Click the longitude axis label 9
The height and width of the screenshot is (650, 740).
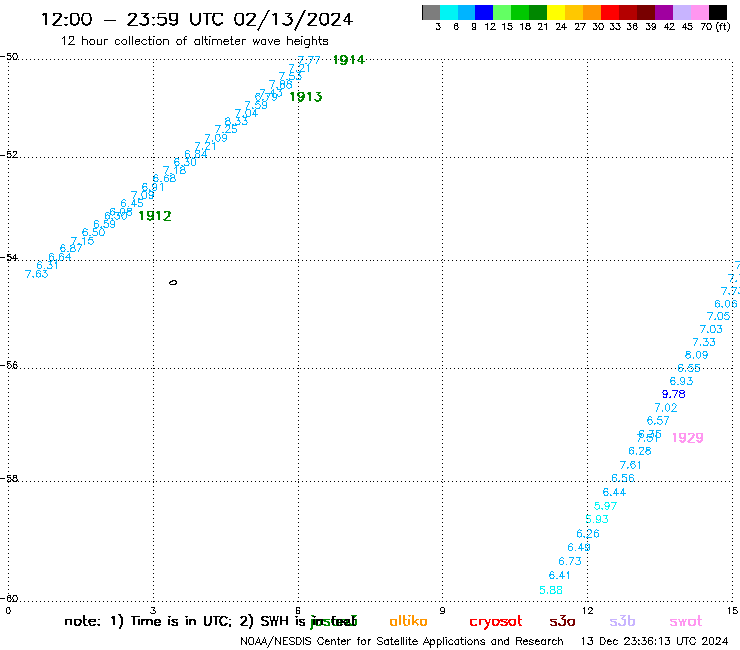click(x=442, y=611)
